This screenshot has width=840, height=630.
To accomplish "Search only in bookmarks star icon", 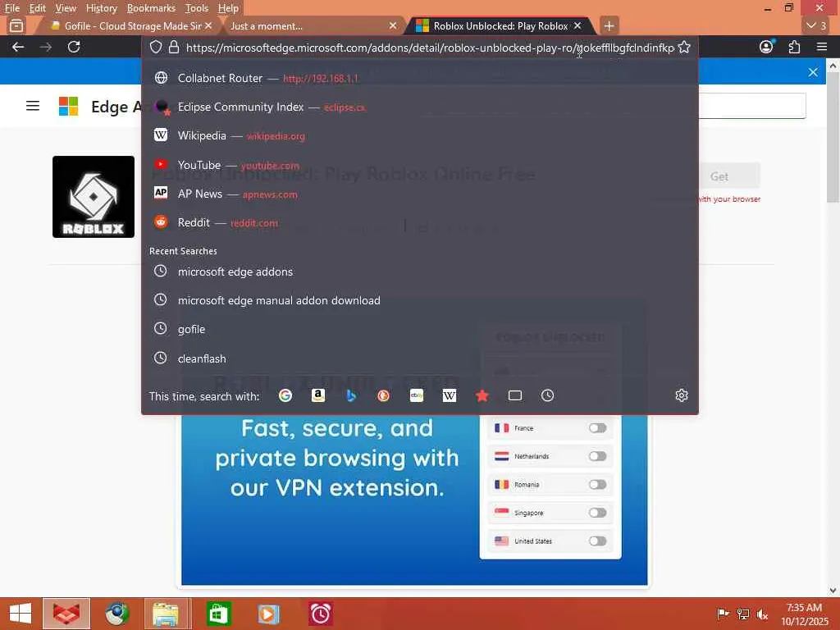I will [x=482, y=396].
